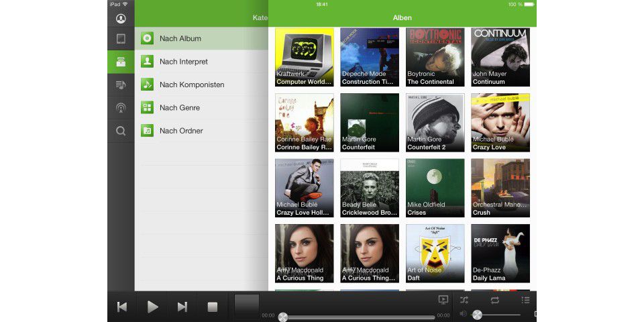644x322 pixels.
Task: Open Mike Oldfield Crises album
Action: [x=435, y=188]
